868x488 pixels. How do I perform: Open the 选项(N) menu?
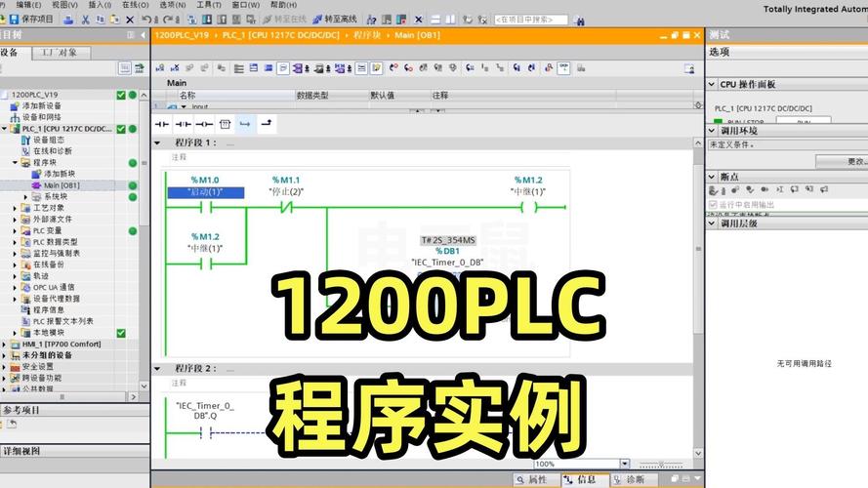172,5
